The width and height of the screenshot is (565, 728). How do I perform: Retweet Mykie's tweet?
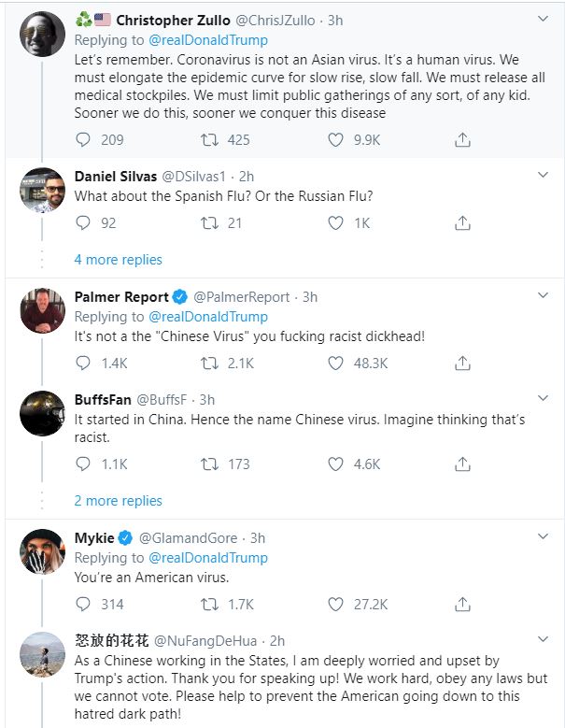pos(211,604)
